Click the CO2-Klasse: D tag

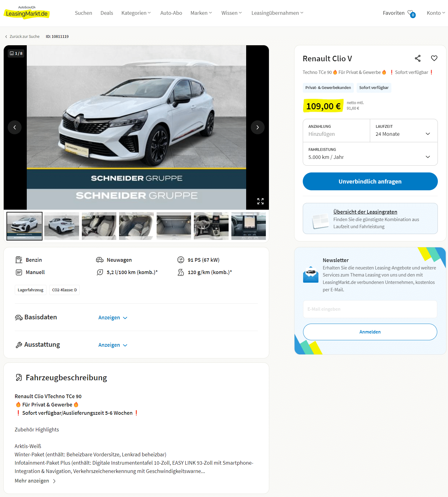pos(64,290)
